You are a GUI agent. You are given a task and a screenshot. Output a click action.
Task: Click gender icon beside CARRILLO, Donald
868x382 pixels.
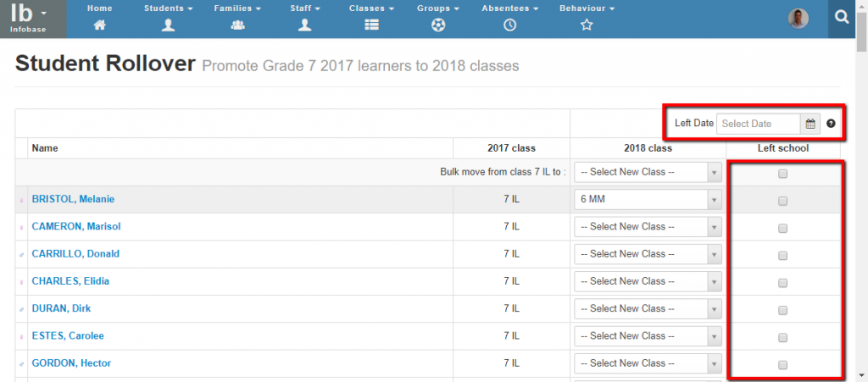[x=21, y=254]
